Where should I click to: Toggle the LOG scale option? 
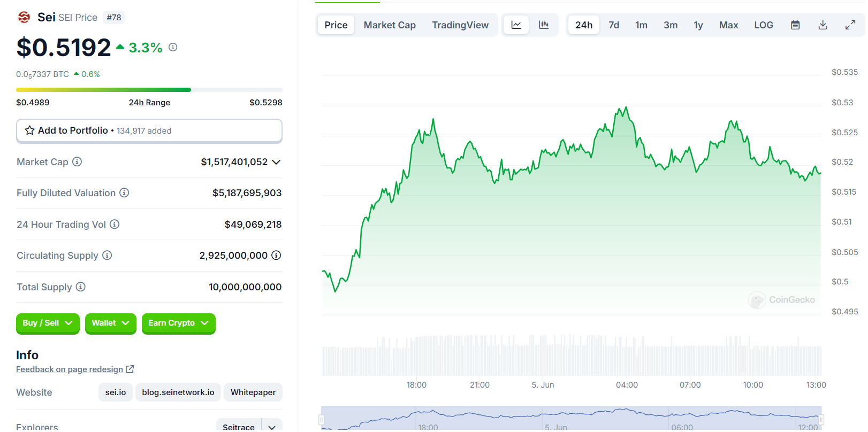click(764, 25)
